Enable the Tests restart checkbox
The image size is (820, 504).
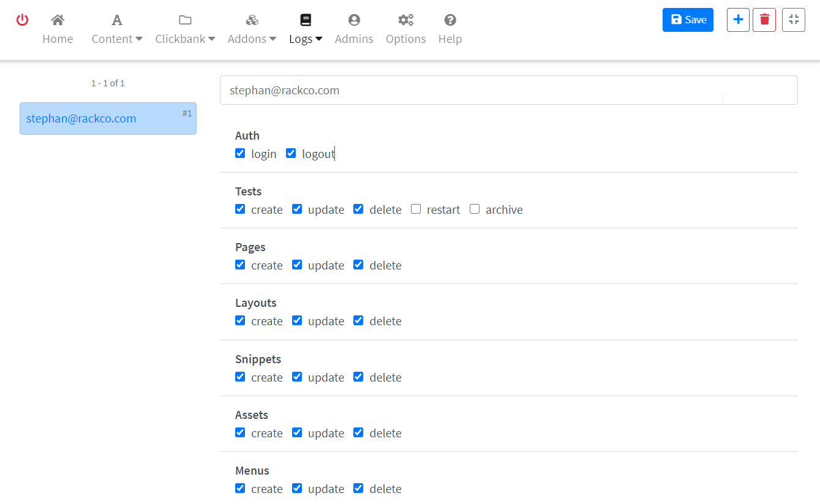click(x=416, y=209)
